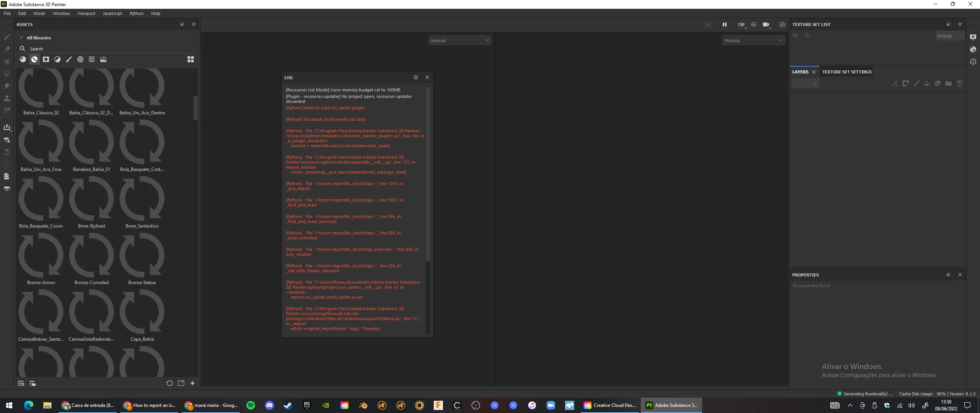Switch asset view to grid thumbnails
Screen dimensions: 980x413
click(191, 59)
